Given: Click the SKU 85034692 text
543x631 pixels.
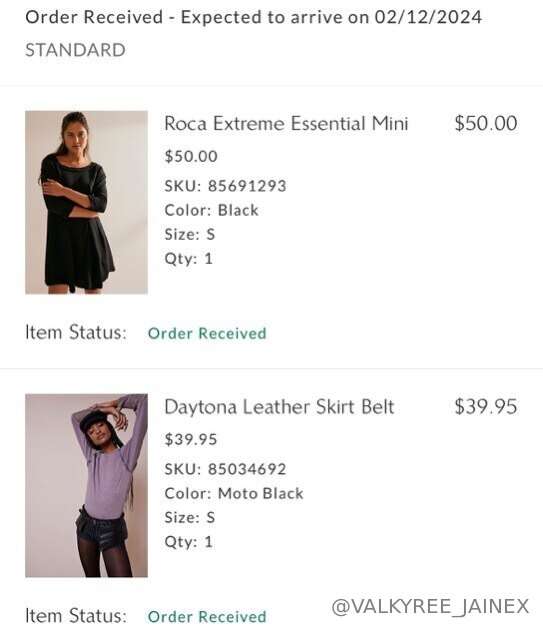Looking at the screenshot, I should [x=225, y=469].
